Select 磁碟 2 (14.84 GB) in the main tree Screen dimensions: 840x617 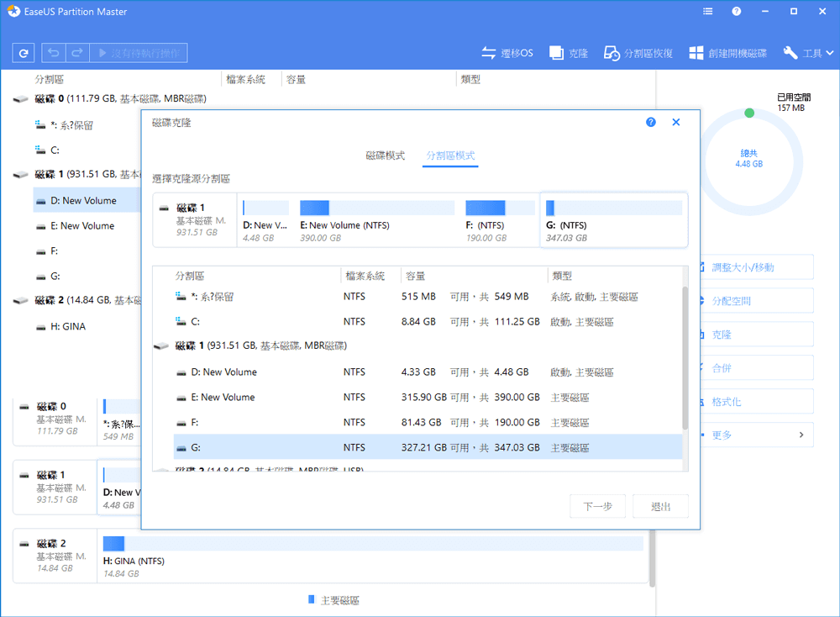pos(77,300)
